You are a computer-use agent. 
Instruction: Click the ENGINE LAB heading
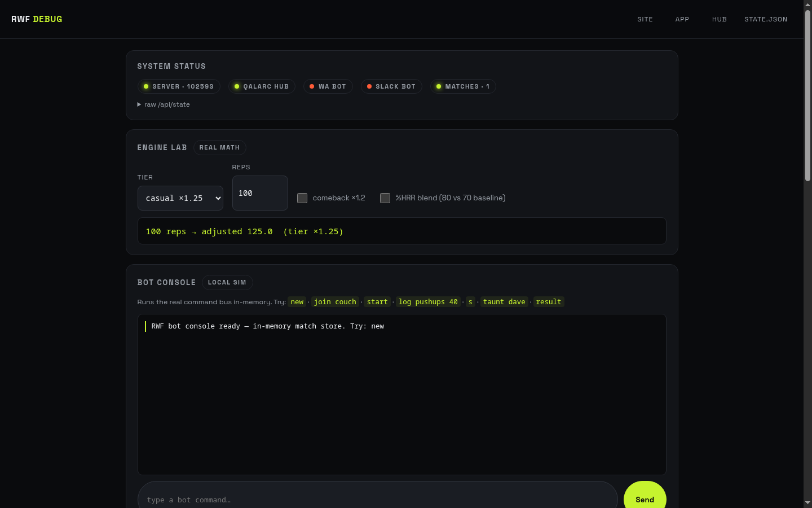point(162,147)
